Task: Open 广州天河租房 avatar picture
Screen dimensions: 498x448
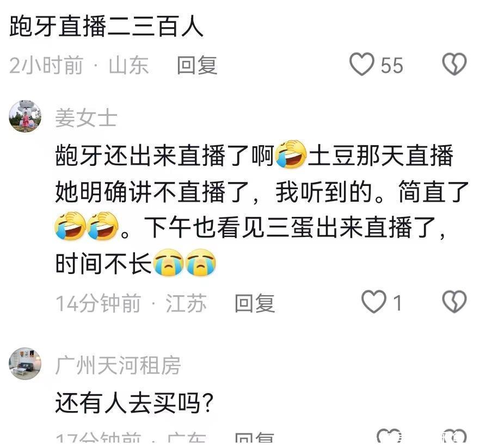Action: pyautogui.click(x=25, y=364)
